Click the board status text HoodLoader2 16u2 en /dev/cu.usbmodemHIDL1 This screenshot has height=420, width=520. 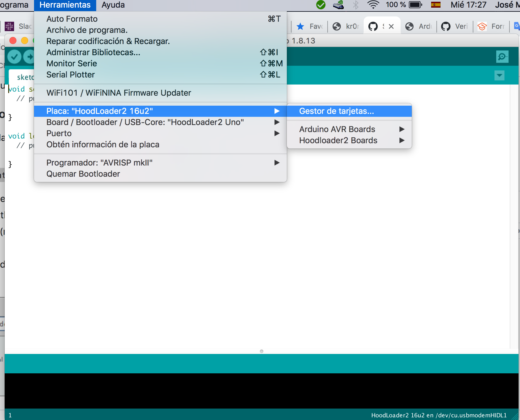coord(439,415)
